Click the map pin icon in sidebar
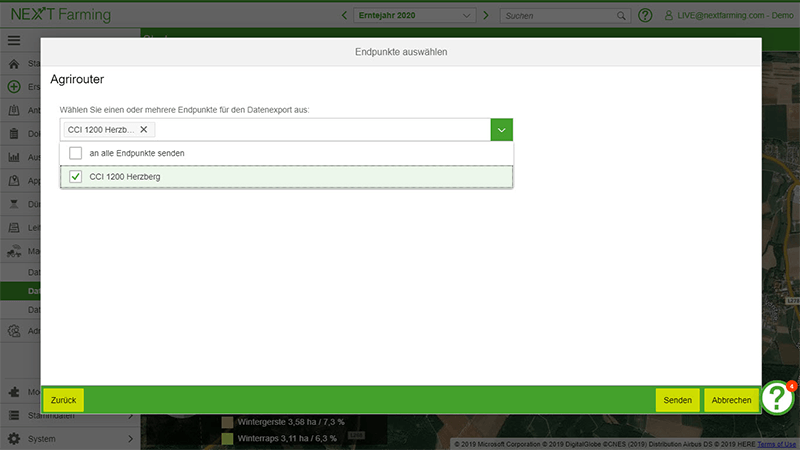 click(14, 181)
